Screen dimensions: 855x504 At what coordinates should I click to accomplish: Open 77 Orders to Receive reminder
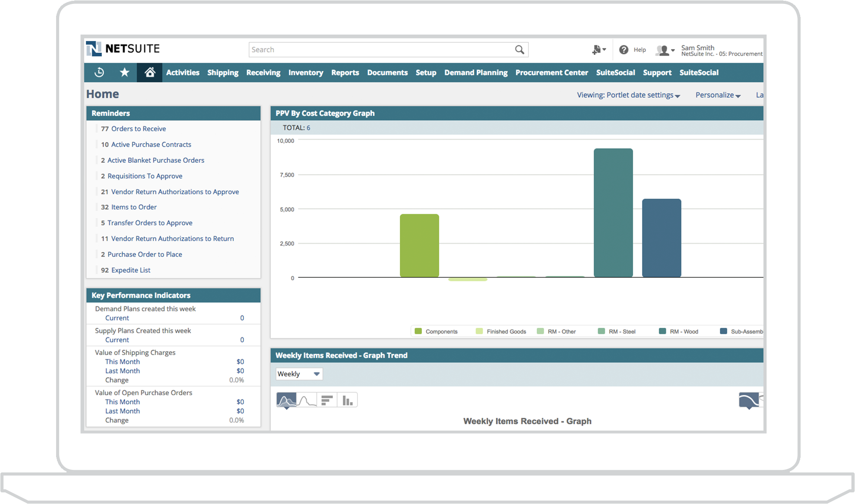[133, 129]
